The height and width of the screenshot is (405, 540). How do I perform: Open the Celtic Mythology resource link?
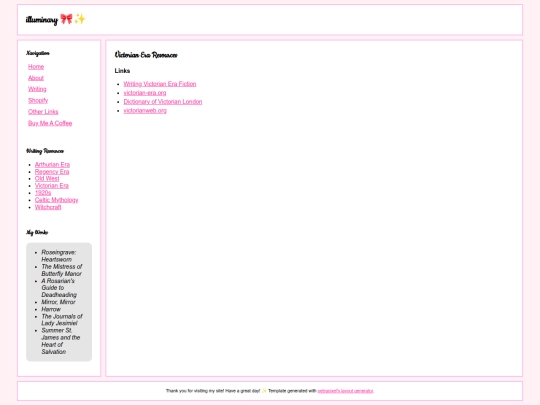[x=56, y=200]
